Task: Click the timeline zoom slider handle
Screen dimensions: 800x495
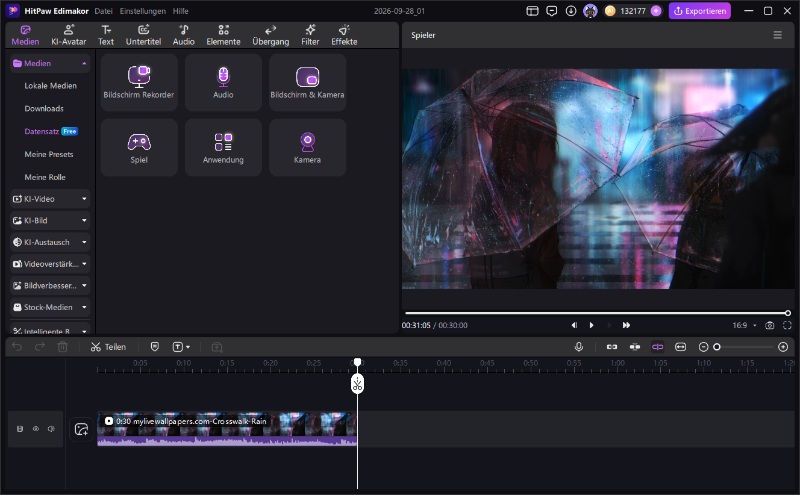Action: click(716, 347)
